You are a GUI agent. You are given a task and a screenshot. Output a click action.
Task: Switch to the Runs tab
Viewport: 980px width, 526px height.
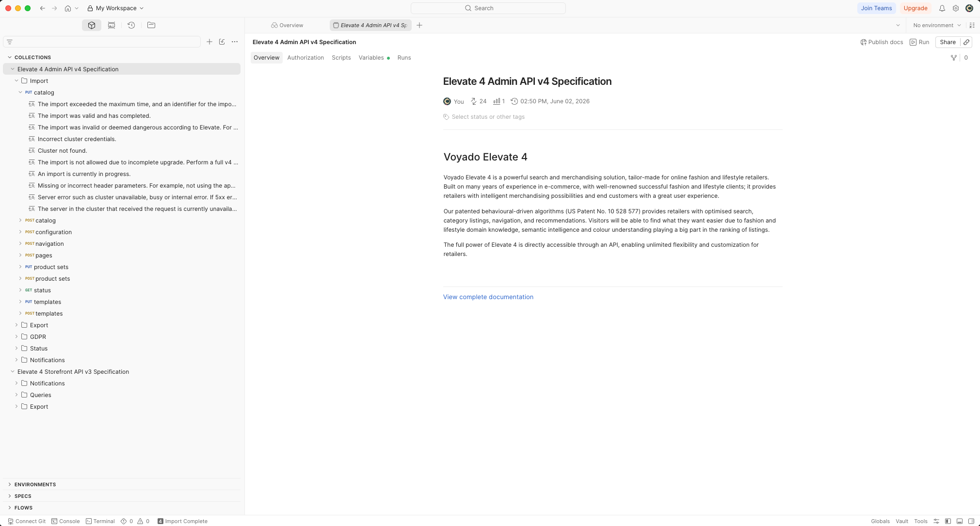(404, 58)
